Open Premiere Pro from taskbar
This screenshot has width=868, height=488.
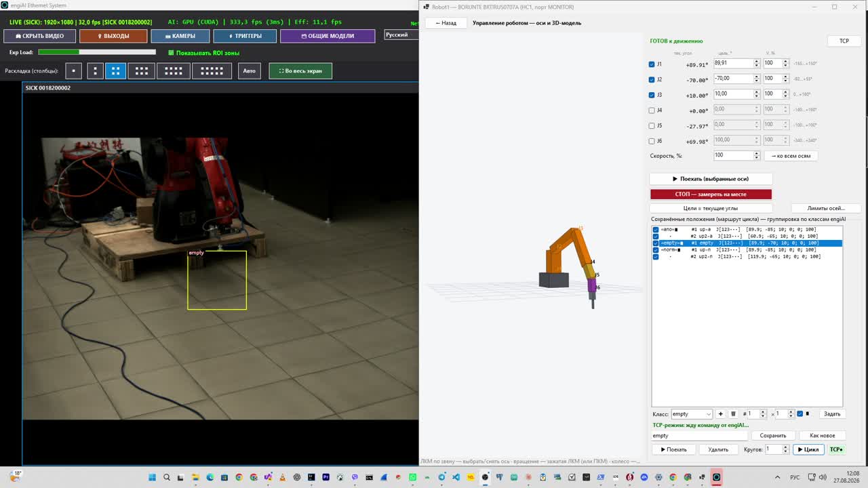click(326, 477)
